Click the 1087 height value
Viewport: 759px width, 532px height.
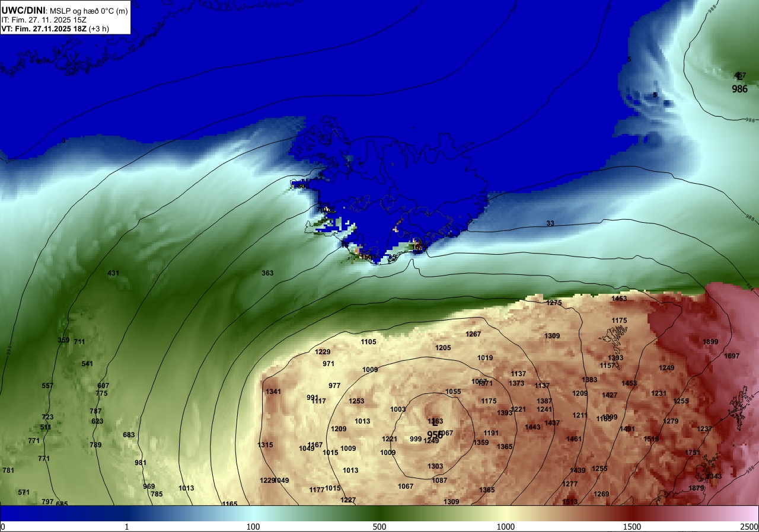click(x=439, y=480)
